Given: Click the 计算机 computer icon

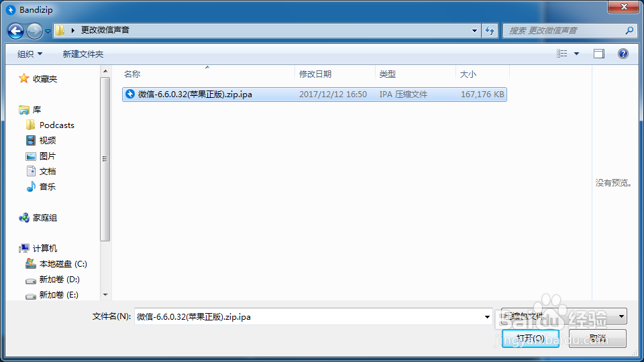Looking at the screenshot, I should [x=24, y=248].
